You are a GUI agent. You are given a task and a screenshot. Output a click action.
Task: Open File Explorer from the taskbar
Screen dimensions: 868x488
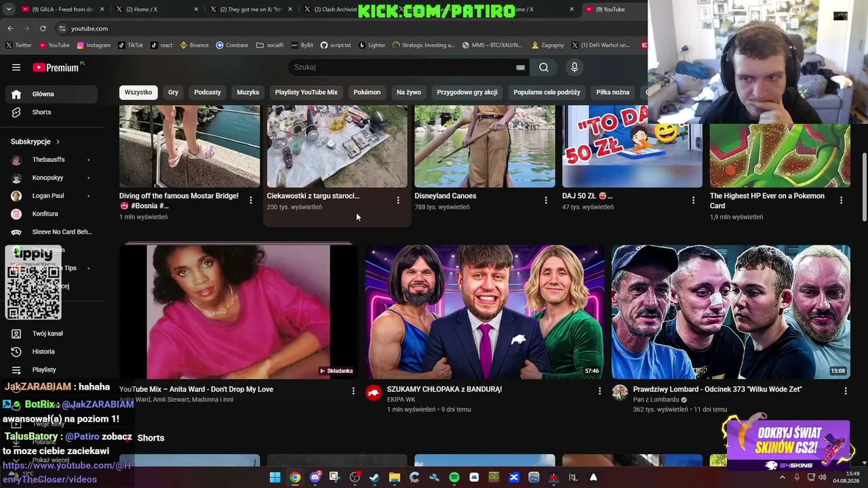point(394,477)
